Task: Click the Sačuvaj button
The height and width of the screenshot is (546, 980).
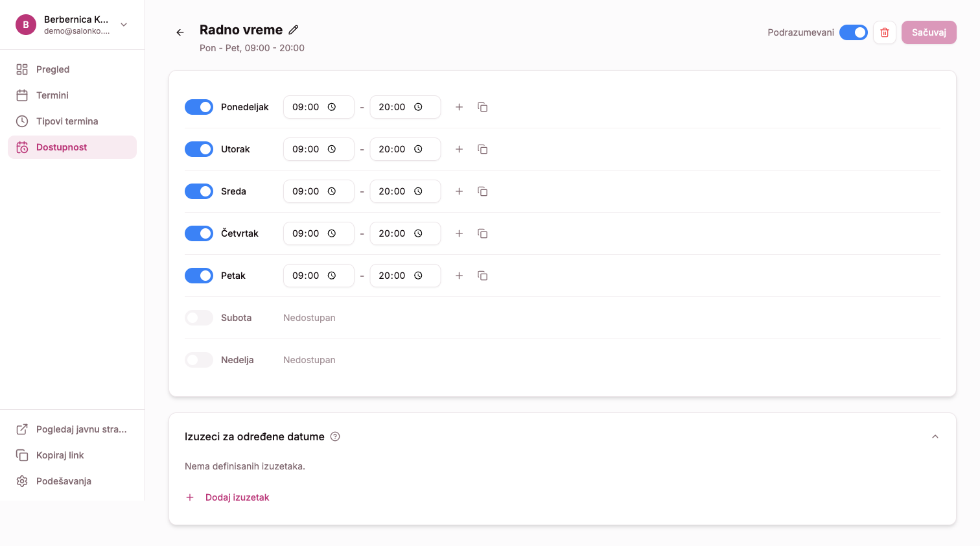Action: pos(928,32)
